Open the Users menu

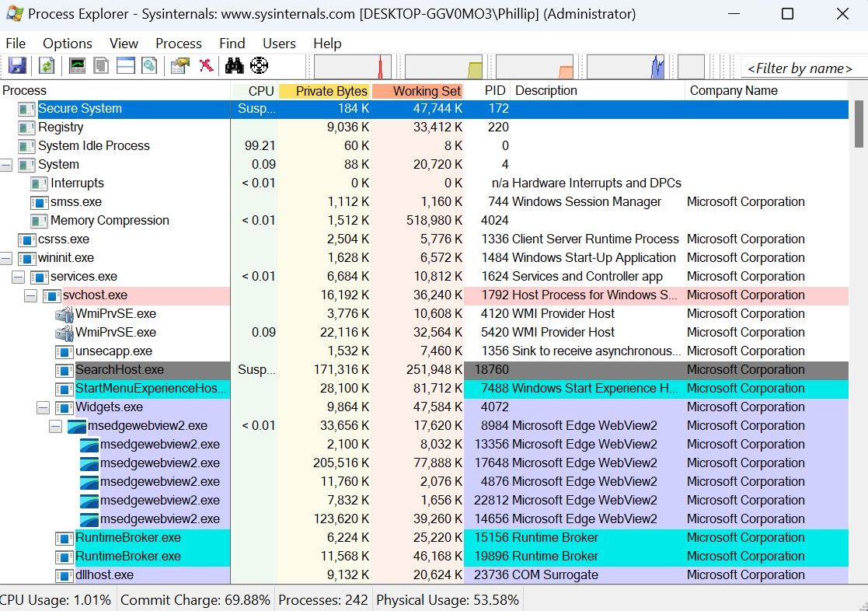(x=279, y=44)
